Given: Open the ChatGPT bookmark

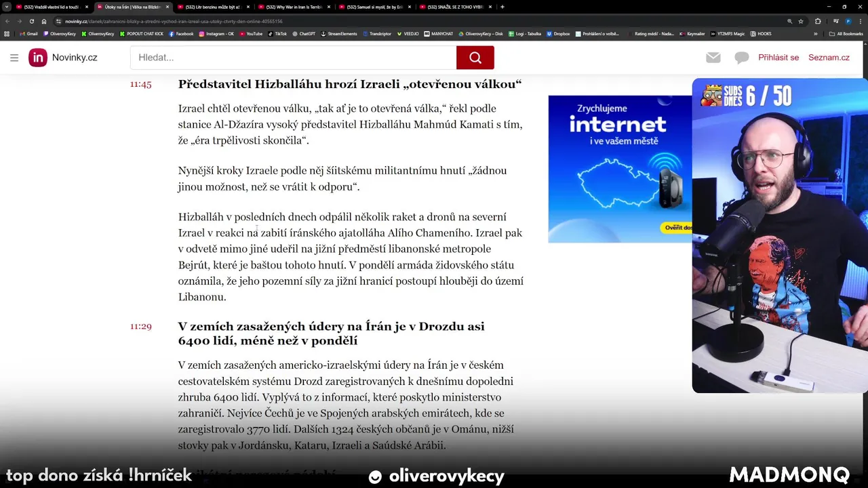Looking at the screenshot, I should 304,33.
